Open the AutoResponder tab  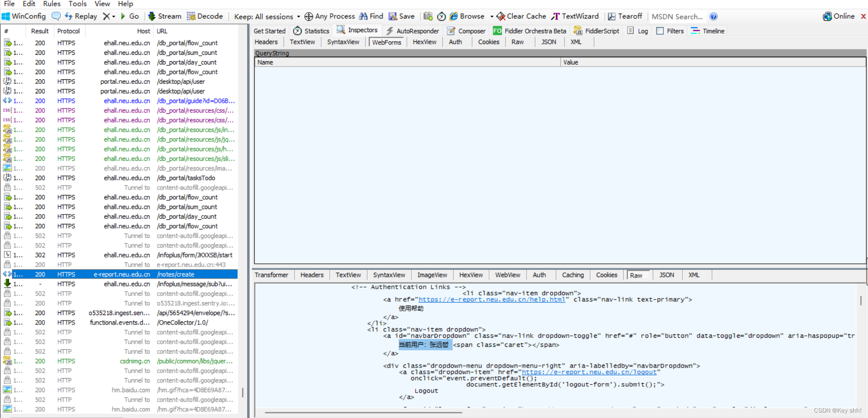[x=412, y=31]
